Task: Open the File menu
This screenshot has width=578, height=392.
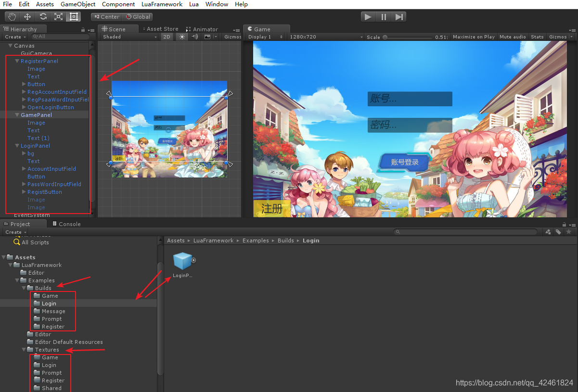Action: pyautogui.click(x=8, y=4)
